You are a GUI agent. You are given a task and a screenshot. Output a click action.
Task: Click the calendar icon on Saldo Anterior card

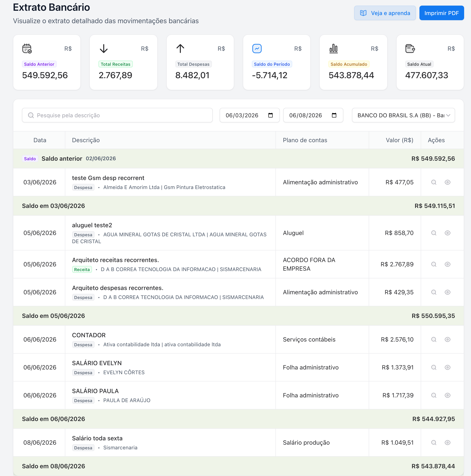tap(27, 49)
